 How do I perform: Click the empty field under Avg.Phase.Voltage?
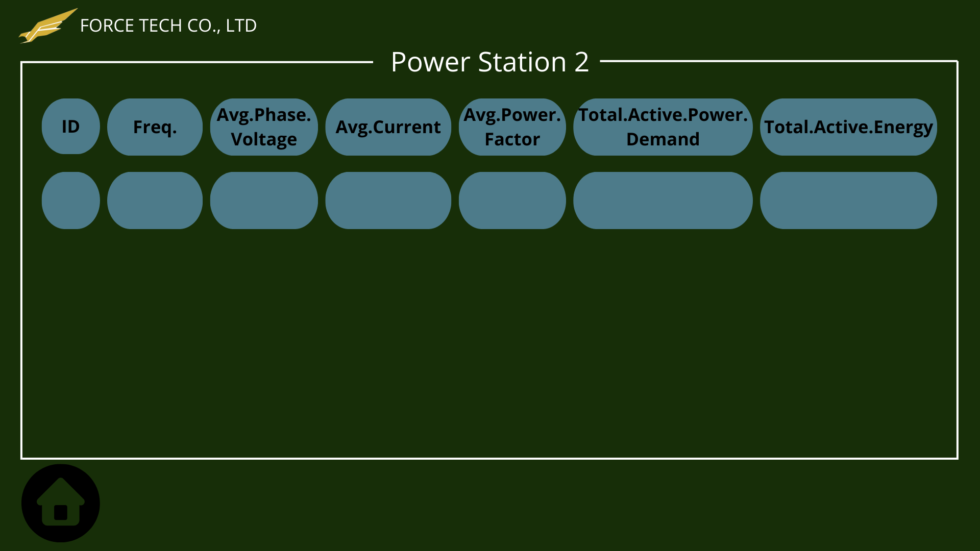(x=264, y=201)
